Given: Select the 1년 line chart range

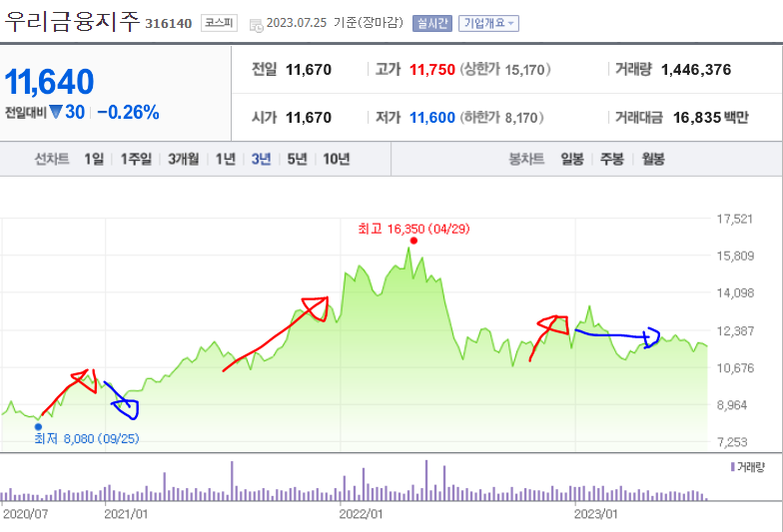Looking at the screenshot, I should (x=226, y=160).
